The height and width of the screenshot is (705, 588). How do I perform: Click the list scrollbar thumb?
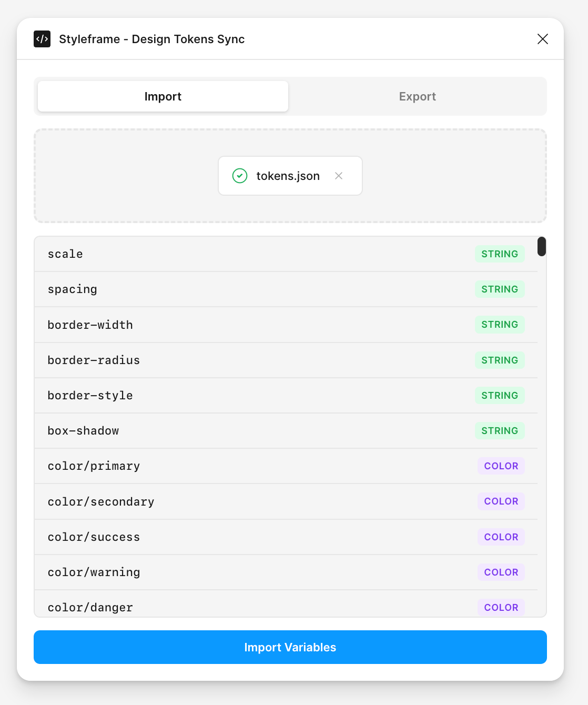coord(541,246)
